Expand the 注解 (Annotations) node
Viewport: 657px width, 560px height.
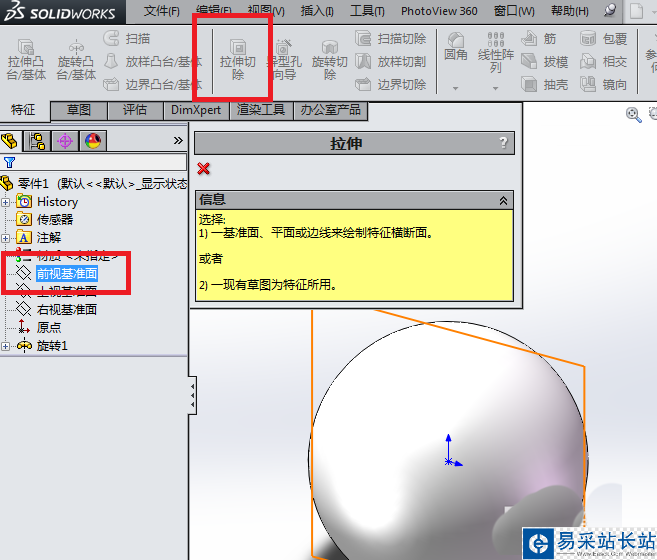tap(5, 238)
